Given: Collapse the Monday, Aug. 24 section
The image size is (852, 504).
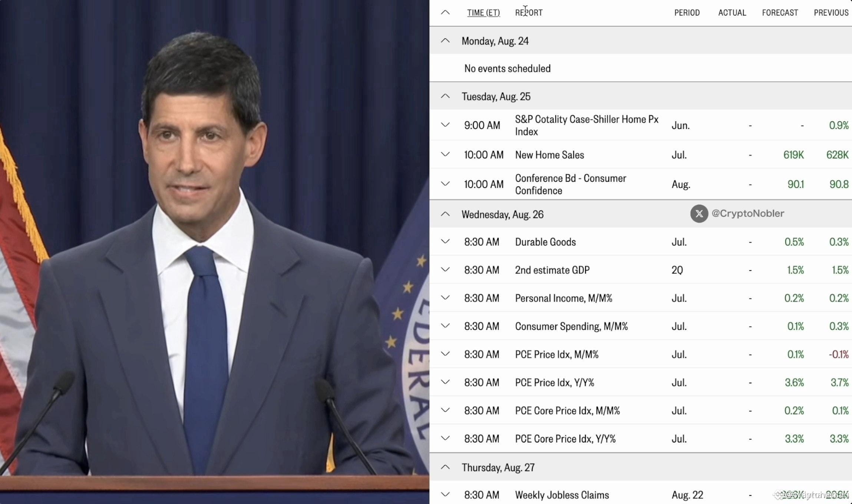Looking at the screenshot, I should pyautogui.click(x=445, y=41).
